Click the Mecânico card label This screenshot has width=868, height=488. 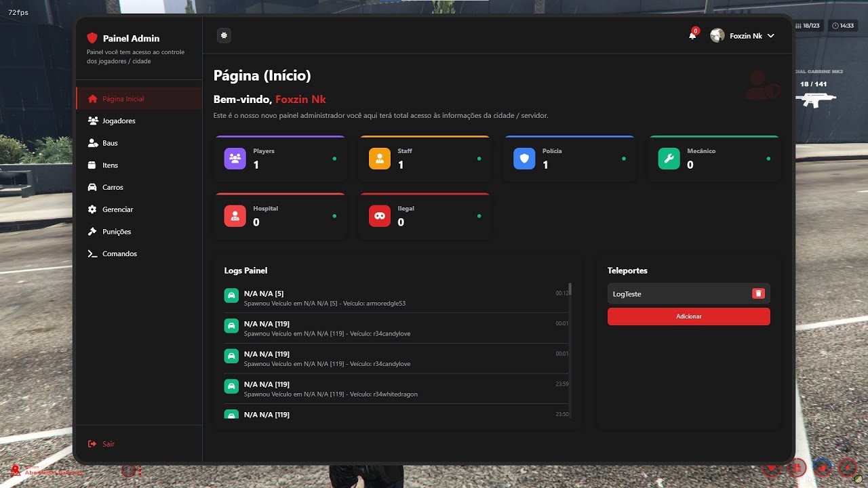click(x=701, y=151)
